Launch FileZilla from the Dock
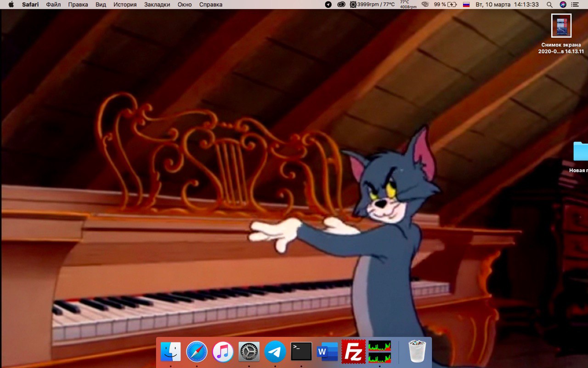The height and width of the screenshot is (368, 588). tap(354, 352)
